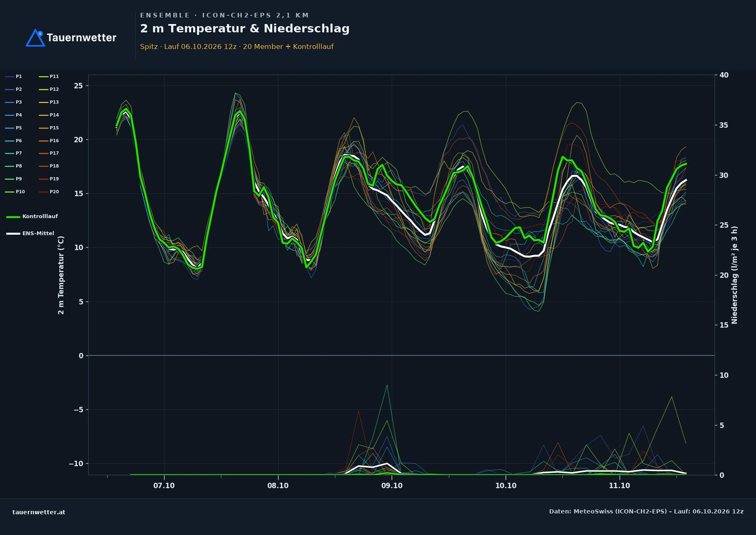The width and height of the screenshot is (756, 535).
Task: Toggle the P10 legend entry
Action: click(15, 192)
